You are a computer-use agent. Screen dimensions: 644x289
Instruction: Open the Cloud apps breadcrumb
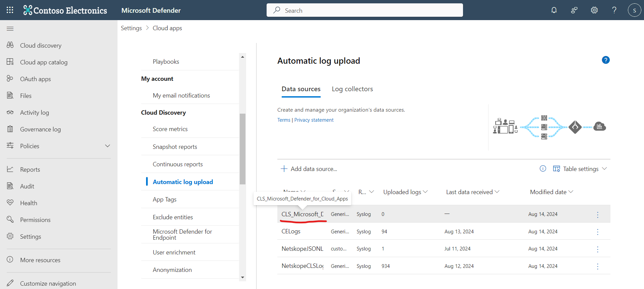tap(167, 28)
